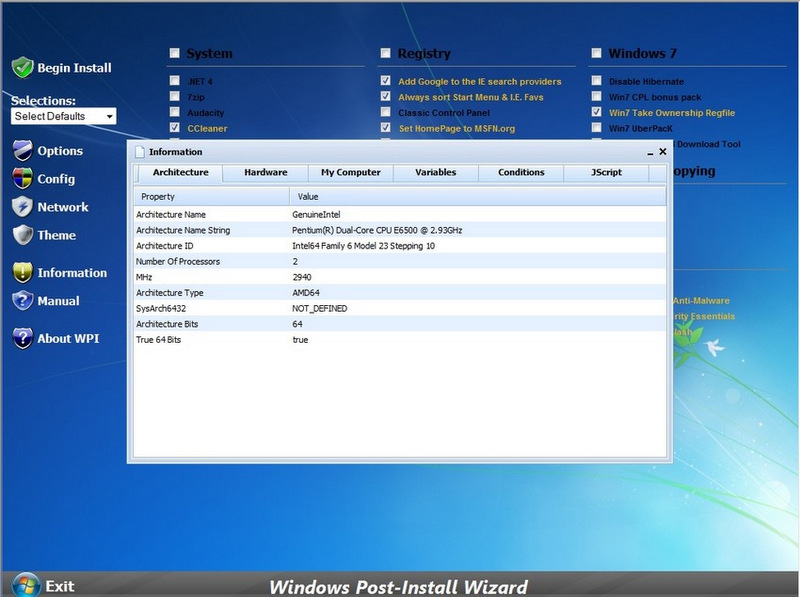This screenshot has height=597, width=800.
Task: Sort by the Property column header
Action: 212,196
